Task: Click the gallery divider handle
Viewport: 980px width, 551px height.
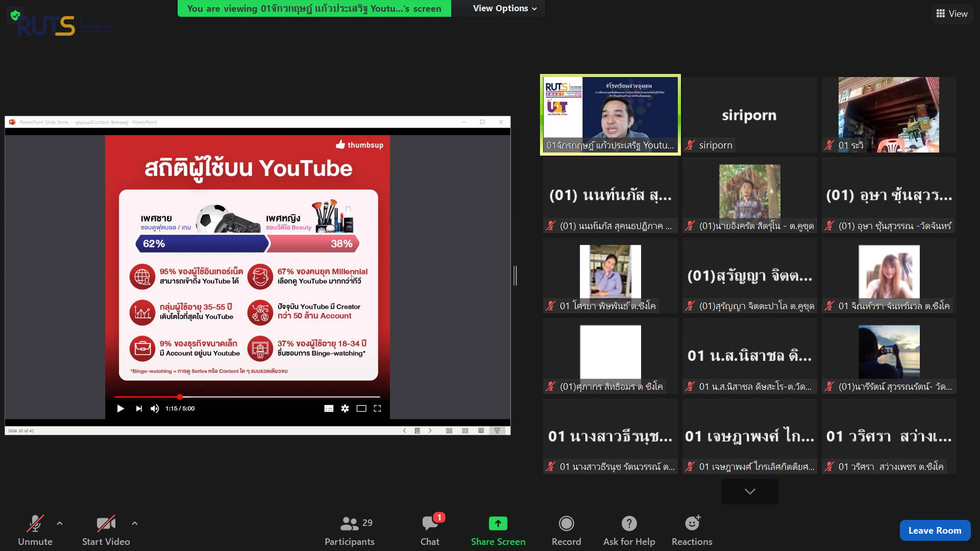Action: click(516, 275)
